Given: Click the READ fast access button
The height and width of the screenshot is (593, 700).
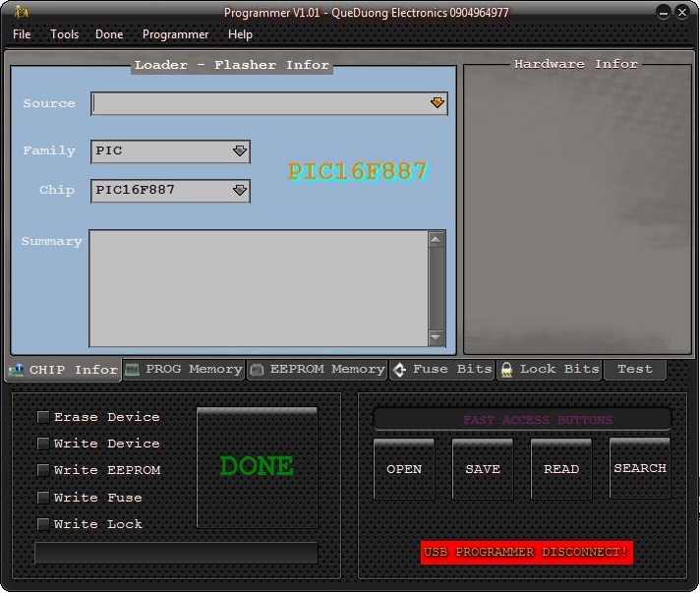Looking at the screenshot, I should (561, 469).
